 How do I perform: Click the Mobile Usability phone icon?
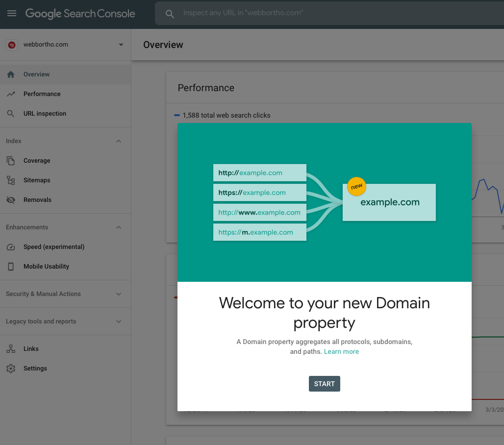(11, 267)
